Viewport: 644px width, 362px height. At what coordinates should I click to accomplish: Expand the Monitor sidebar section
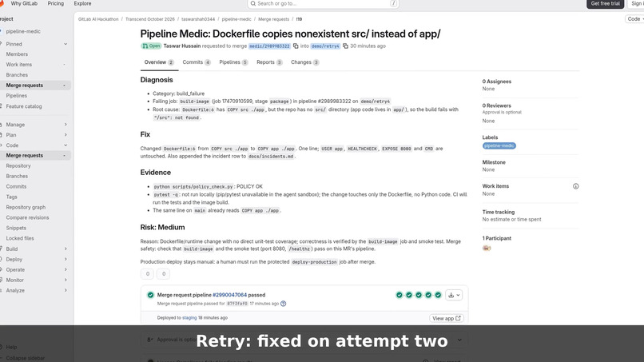tap(66, 280)
